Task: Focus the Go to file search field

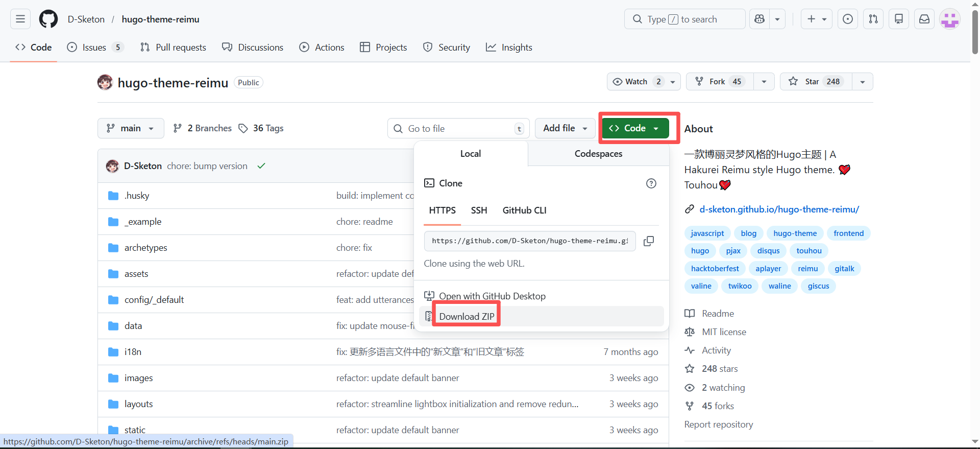Action: [x=458, y=128]
